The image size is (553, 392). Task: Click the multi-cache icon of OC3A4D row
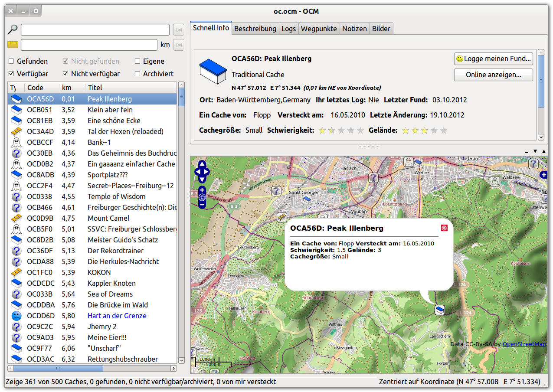tap(16, 131)
